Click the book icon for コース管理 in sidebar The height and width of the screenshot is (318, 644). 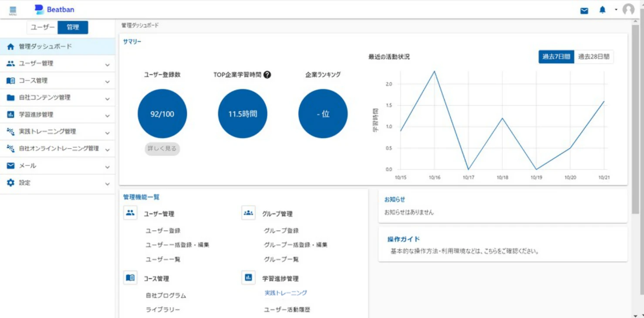tap(11, 80)
